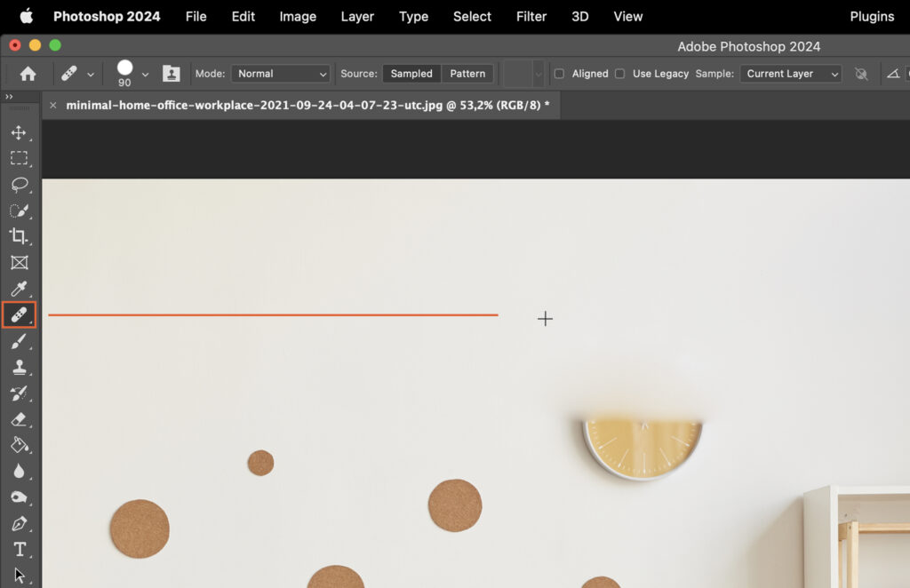Select the Brush tool
Screen dimensions: 910x588
20,341
